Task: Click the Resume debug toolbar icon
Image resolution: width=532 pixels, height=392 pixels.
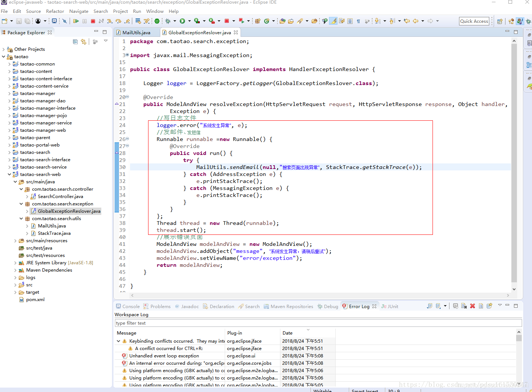Action: click(x=76, y=21)
